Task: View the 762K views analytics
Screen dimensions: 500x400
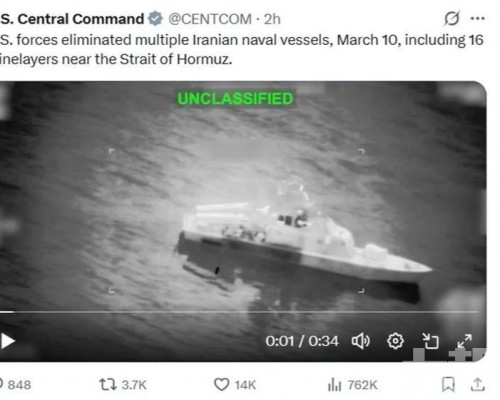Action: click(352, 385)
